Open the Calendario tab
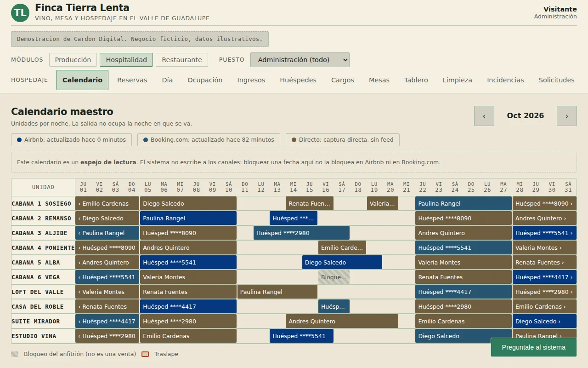588x368 pixels. (82, 80)
